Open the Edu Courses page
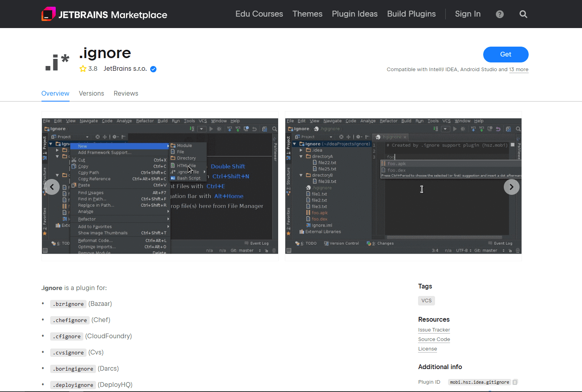The height and width of the screenshot is (392, 582). [259, 14]
